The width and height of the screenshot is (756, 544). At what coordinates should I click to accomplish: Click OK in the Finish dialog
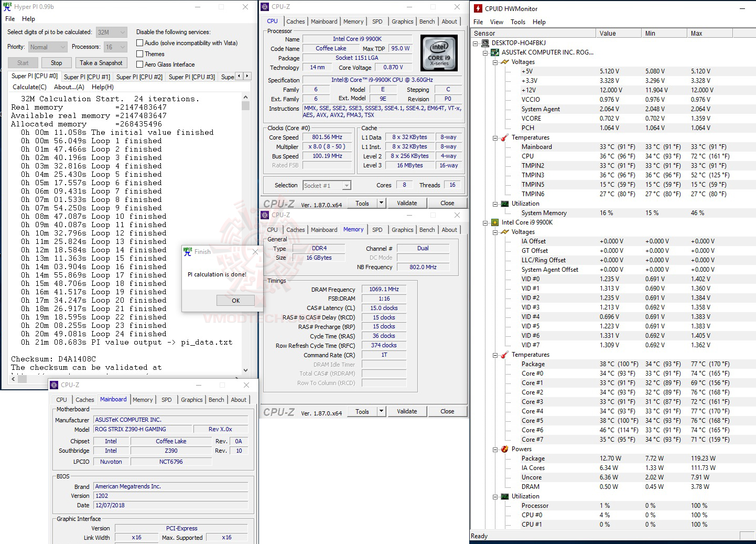pos(236,301)
